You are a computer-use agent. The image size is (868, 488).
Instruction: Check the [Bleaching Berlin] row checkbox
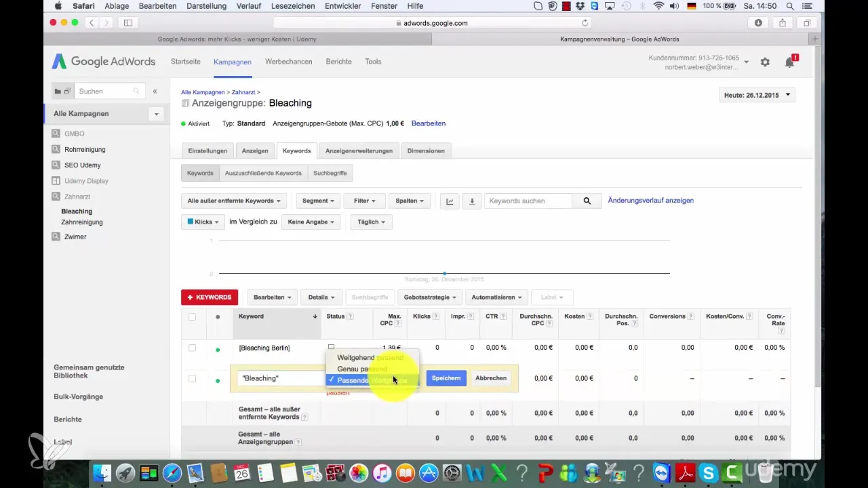[192, 348]
